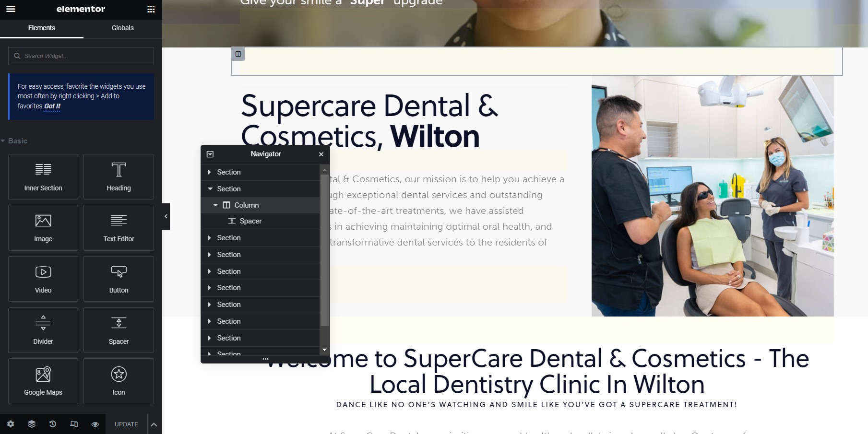868x434 pixels.
Task: Switch to the Elements tab
Action: click(x=42, y=28)
